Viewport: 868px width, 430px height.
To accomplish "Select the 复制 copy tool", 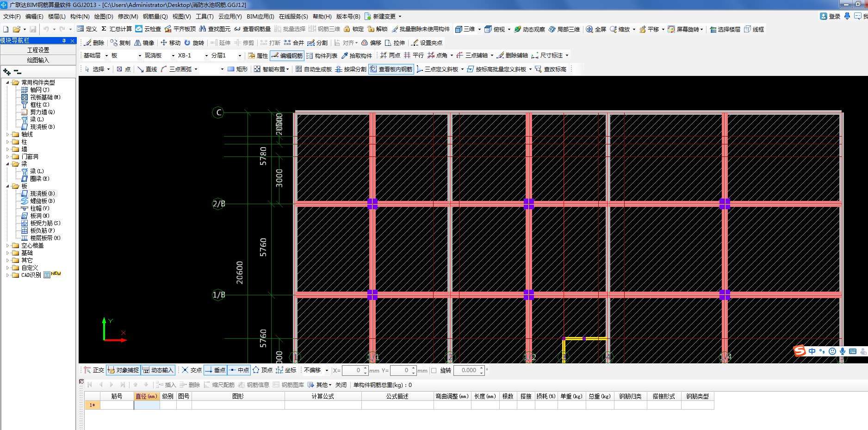I will [120, 43].
